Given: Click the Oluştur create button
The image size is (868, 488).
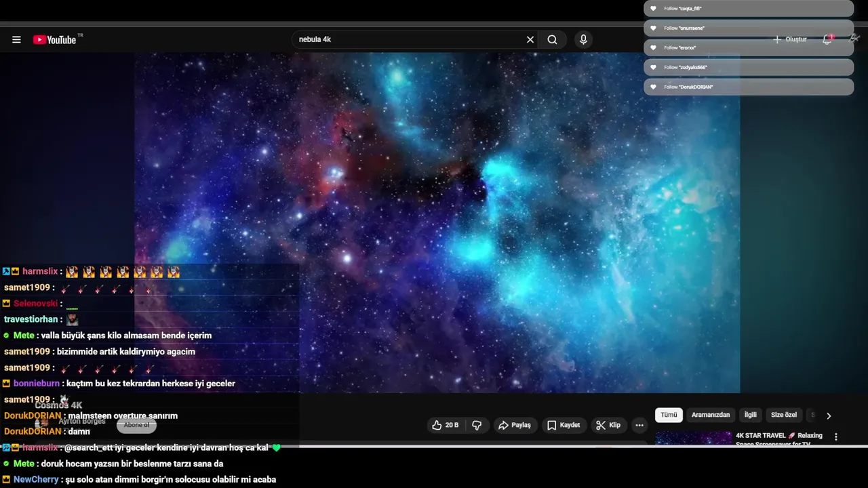Looking at the screenshot, I should pos(790,39).
